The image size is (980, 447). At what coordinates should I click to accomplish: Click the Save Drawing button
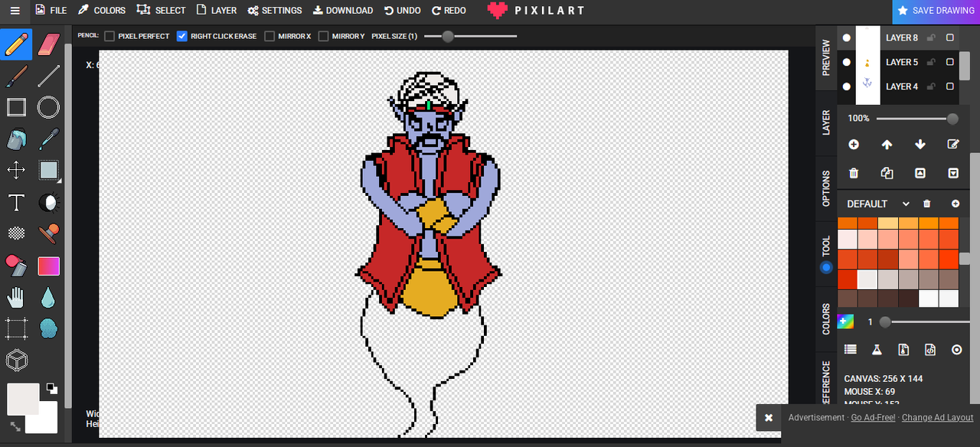pos(936,11)
